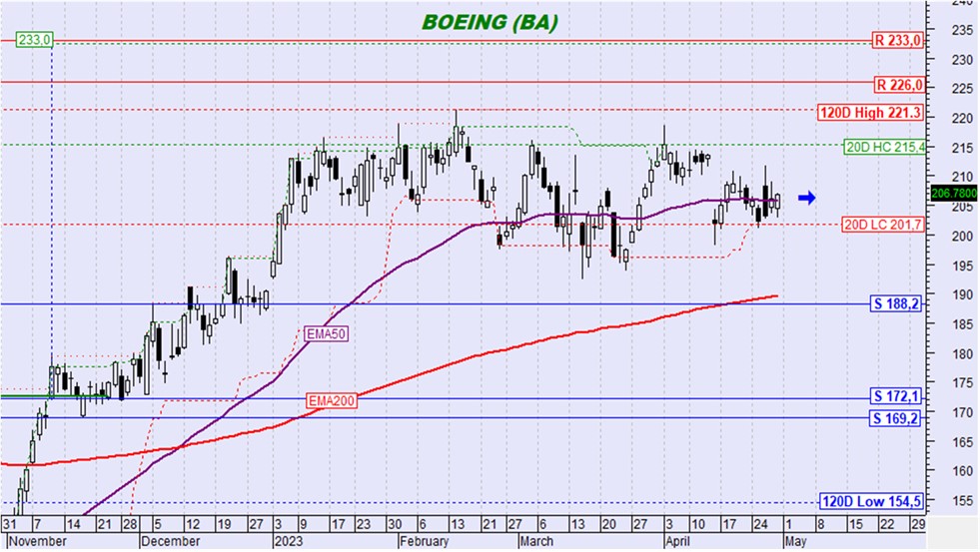Click the 2023 year label on time axis
The width and height of the screenshot is (980, 552).
[288, 541]
